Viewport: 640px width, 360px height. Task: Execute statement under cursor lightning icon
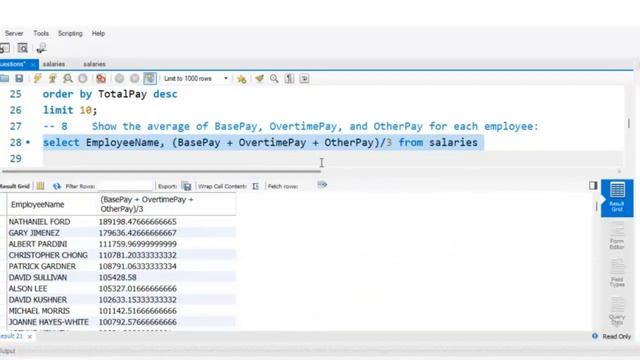pos(52,78)
